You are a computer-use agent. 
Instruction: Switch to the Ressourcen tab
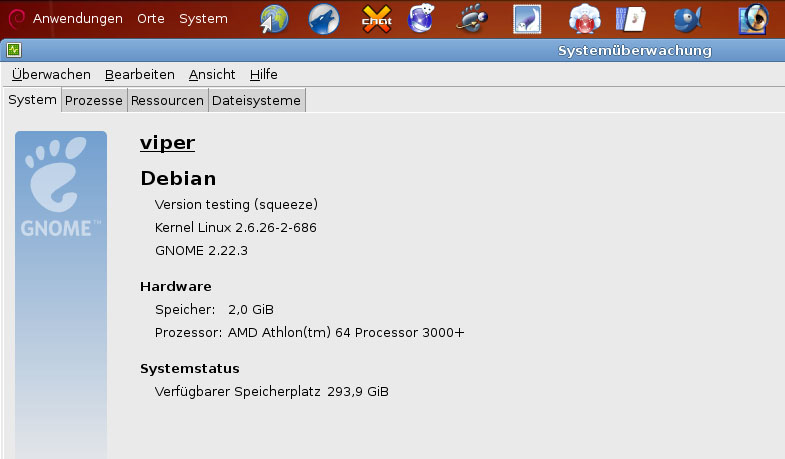tap(167, 100)
